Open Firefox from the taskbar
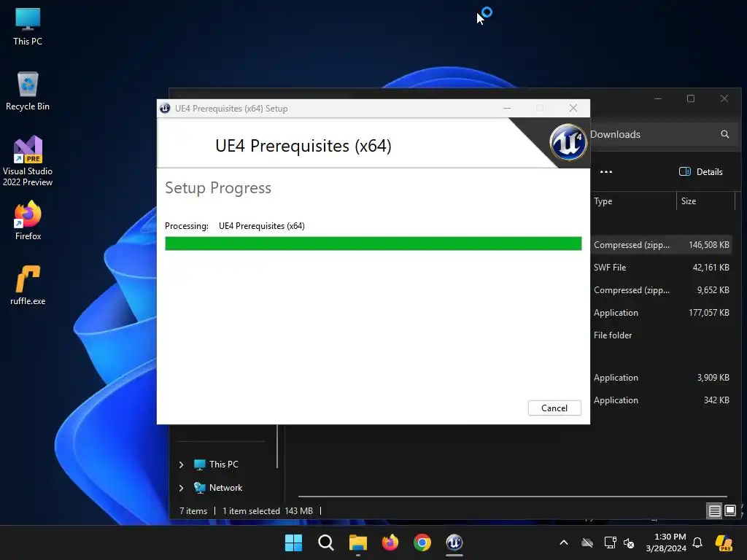The height and width of the screenshot is (560, 747). 390,542
